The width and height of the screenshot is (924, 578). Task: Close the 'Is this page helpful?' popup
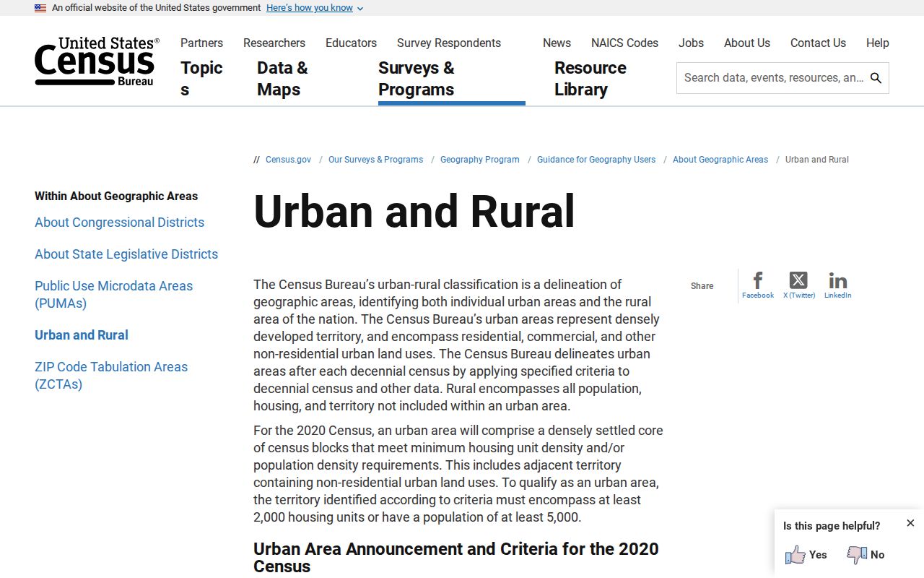pyautogui.click(x=910, y=523)
